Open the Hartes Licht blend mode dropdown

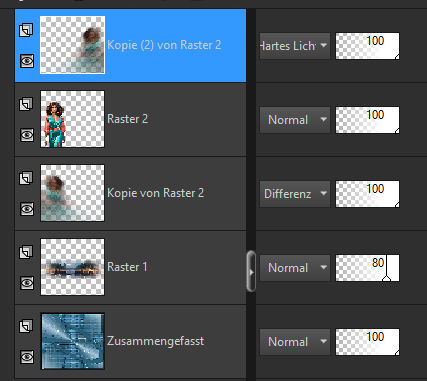pyautogui.click(x=295, y=46)
